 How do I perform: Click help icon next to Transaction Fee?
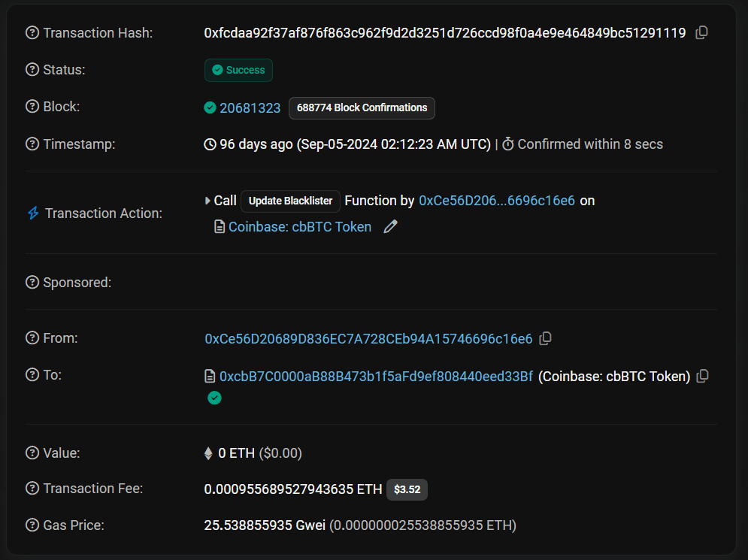click(x=32, y=489)
